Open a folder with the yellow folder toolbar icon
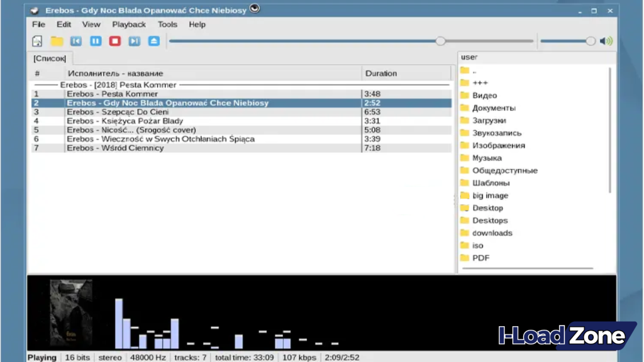644x362 pixels. (55, 40)
